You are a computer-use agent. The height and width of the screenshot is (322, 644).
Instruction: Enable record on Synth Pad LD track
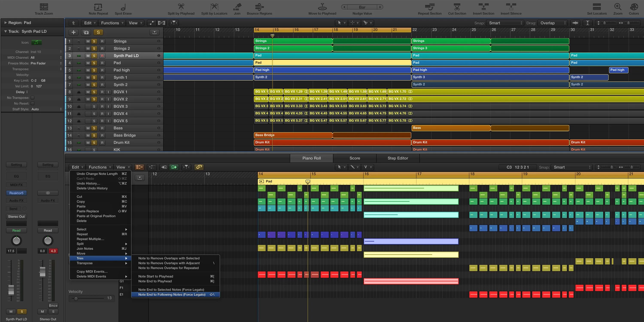click(x=102, y=56)
